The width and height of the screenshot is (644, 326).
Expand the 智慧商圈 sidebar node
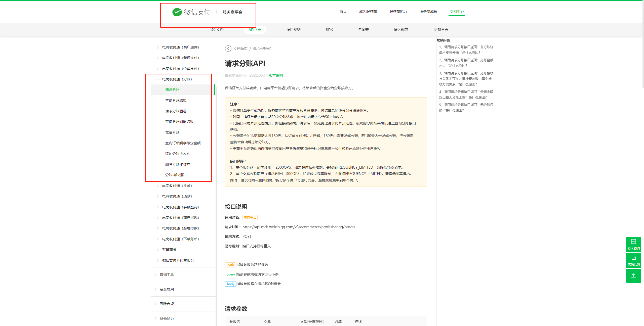(x=169, y=250)
